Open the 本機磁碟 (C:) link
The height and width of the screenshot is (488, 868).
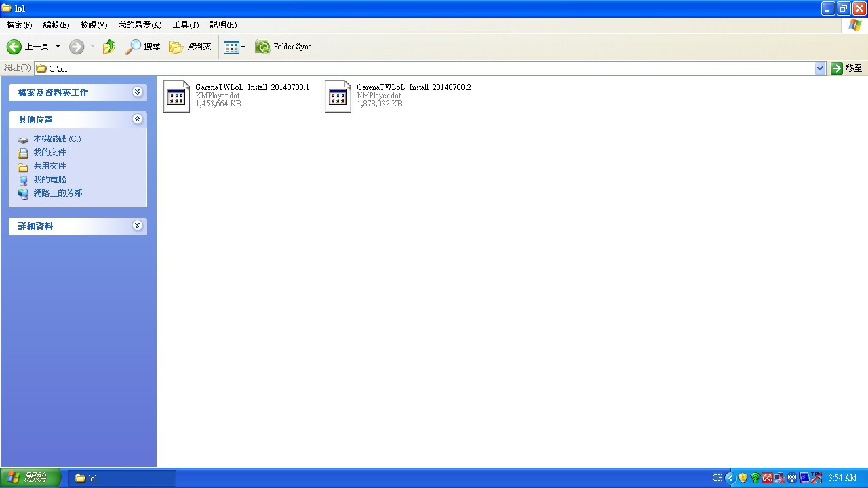(x=57, y=139)
